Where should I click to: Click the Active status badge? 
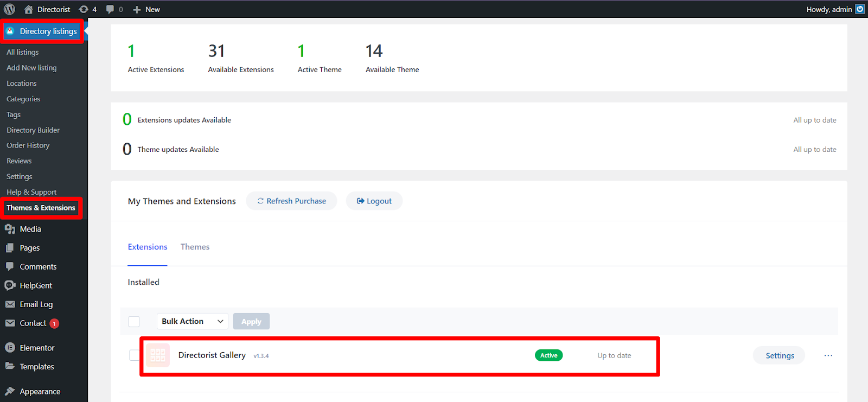click(x=548, y=355)
